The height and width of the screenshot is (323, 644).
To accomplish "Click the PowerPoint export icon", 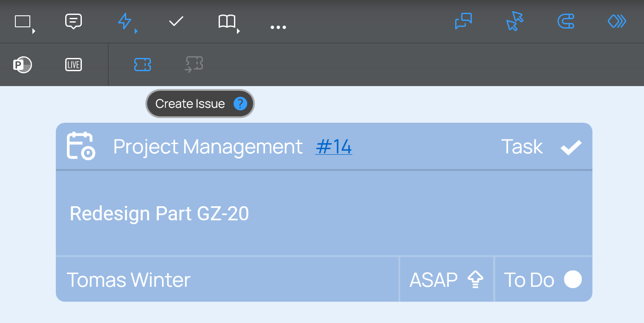I will coord(23,65).
